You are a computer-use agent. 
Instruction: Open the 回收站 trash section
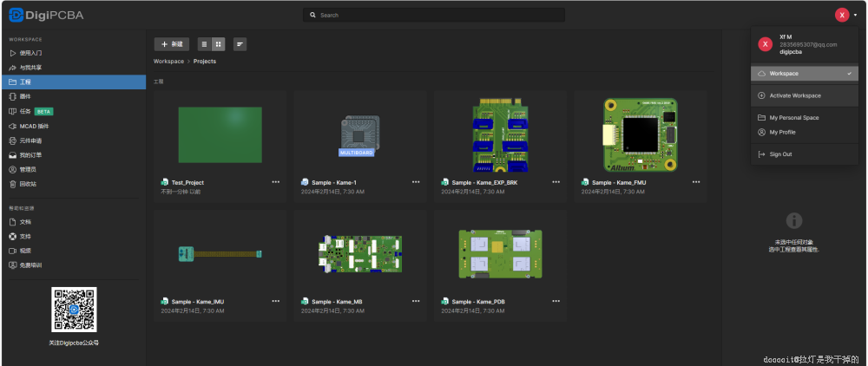(x=28, y=184)
